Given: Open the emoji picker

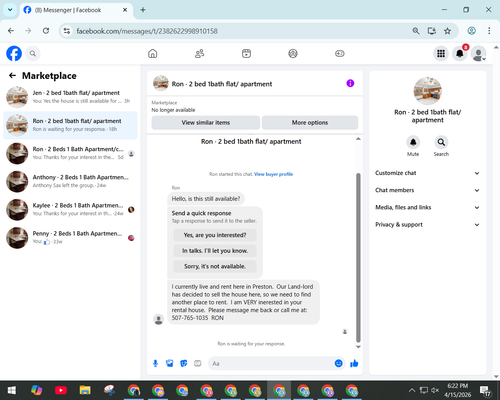Looking at the screenshot, I should click(338, 363).
